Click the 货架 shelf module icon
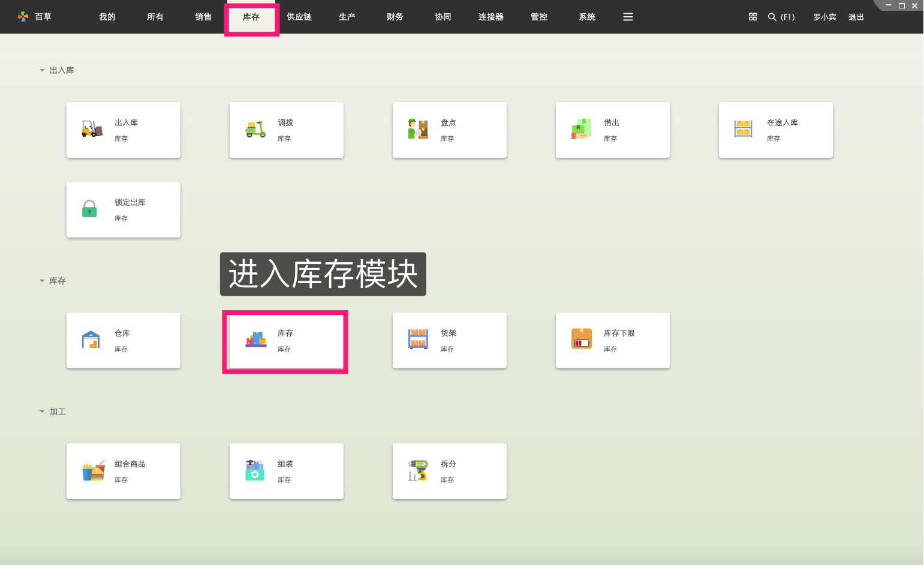The image size is (924, 565). 417,339
